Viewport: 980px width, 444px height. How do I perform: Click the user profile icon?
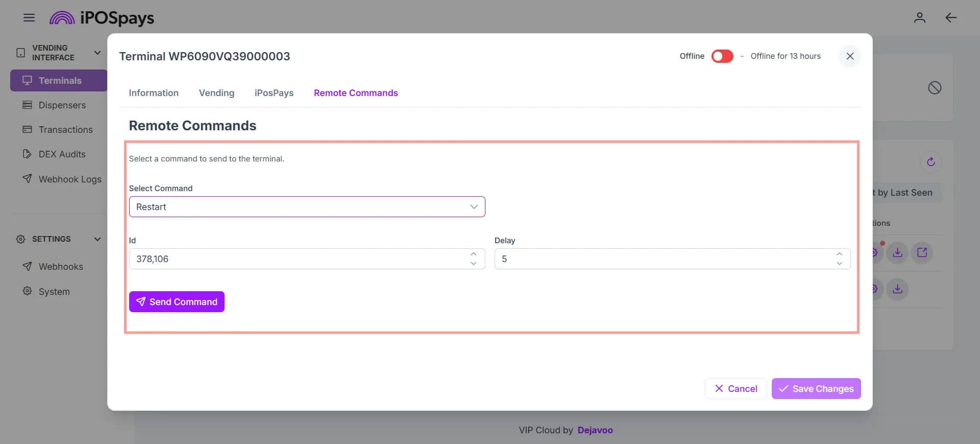coord(919,18)
